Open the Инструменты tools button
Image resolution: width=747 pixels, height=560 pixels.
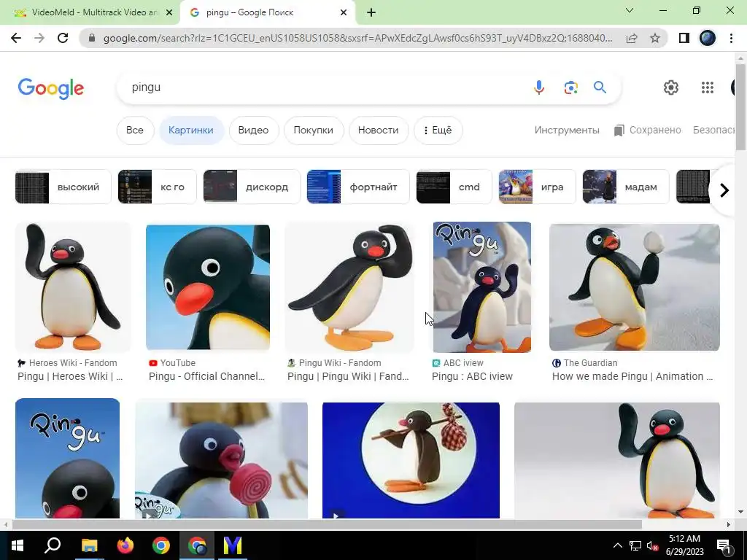[567, 131]
